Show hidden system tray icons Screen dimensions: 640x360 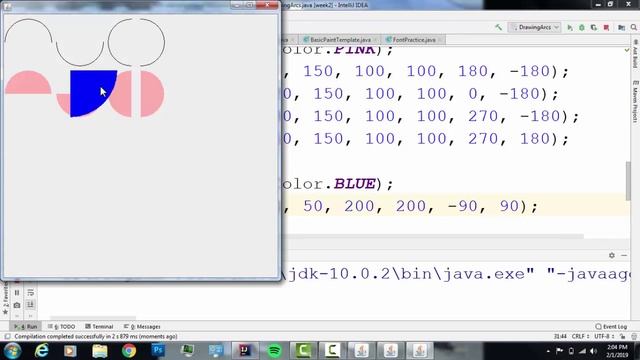548,351
